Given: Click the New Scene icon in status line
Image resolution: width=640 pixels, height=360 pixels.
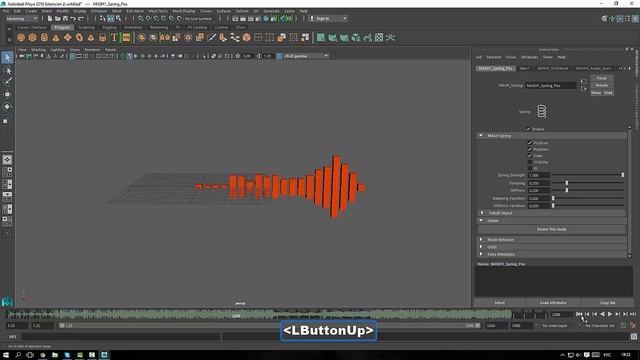Looking at the screenshot, I should 50,18.
